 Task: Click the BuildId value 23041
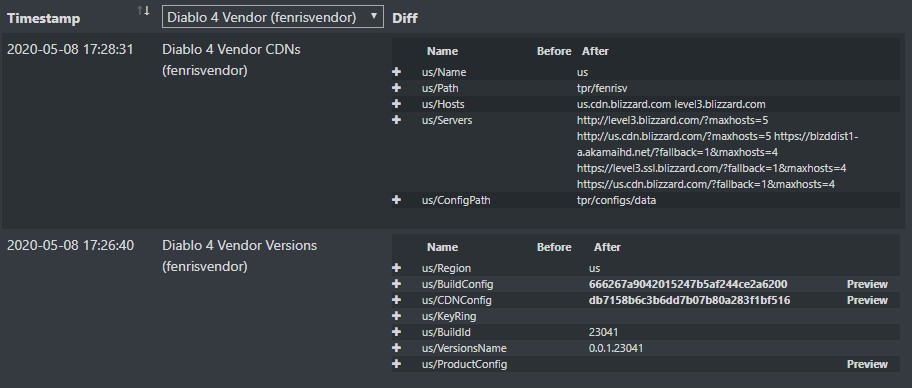tap(603, 332)
